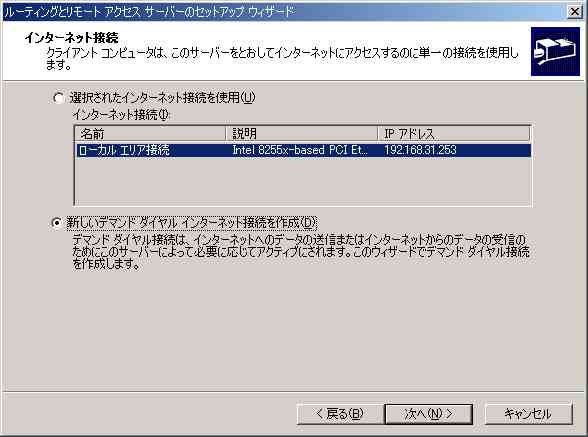Click the demand-dial description paragraph
588x437 pixels.
300,252
